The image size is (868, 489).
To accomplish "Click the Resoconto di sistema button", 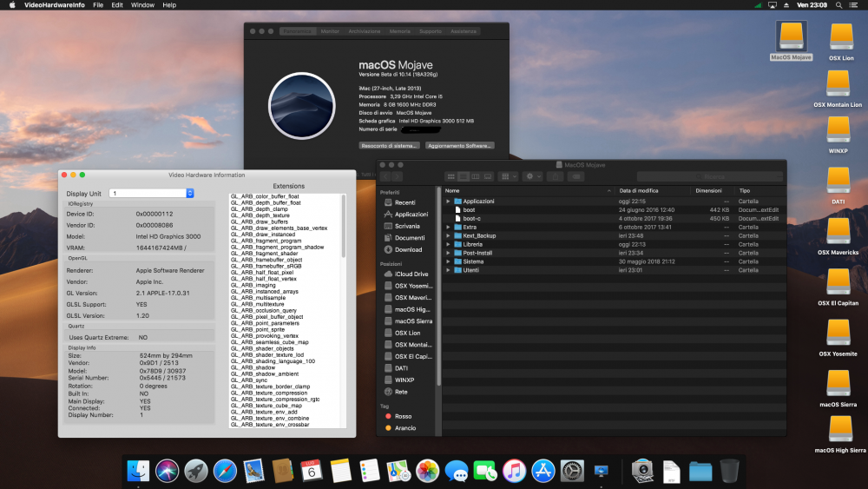I will (x=389, y=146).
